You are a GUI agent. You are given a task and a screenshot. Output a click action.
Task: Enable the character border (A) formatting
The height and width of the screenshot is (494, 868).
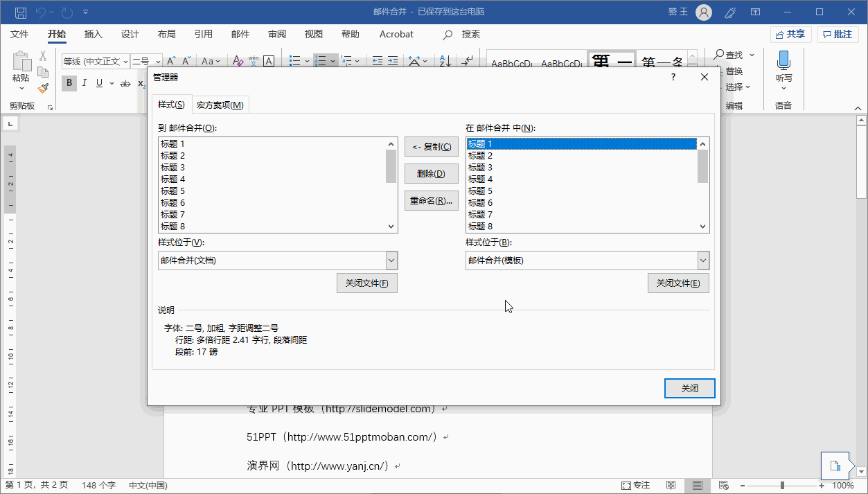click(x=269, y=61)
